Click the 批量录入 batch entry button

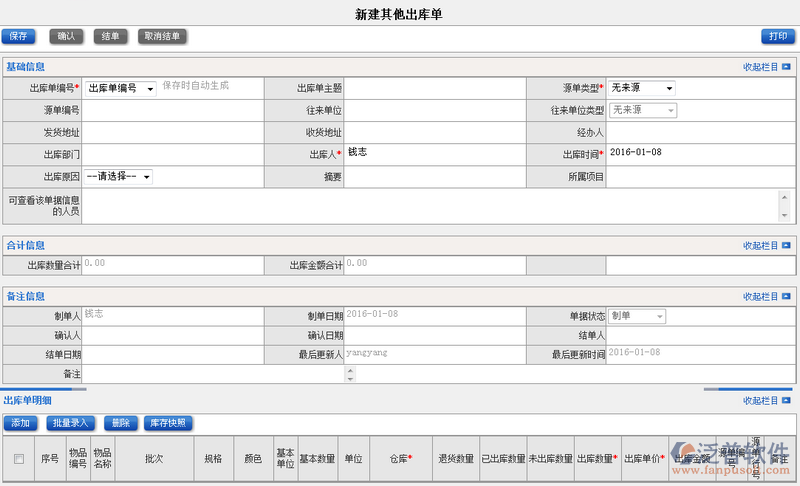[72, 423]
